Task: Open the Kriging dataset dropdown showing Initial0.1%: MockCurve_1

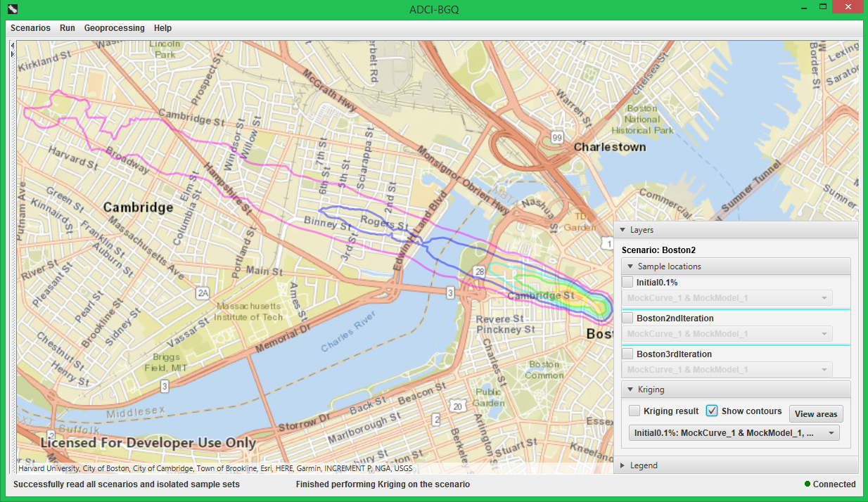Action: (734, 433)
